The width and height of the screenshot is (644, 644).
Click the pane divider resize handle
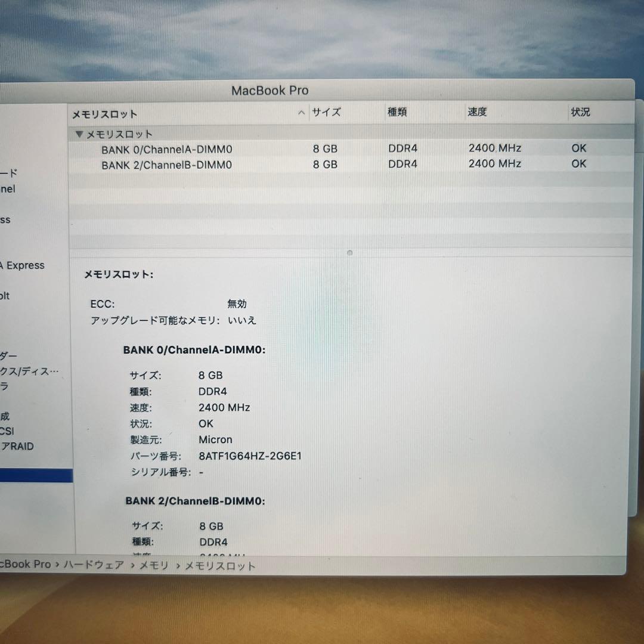pyautogui.click(x=349, y=253)
